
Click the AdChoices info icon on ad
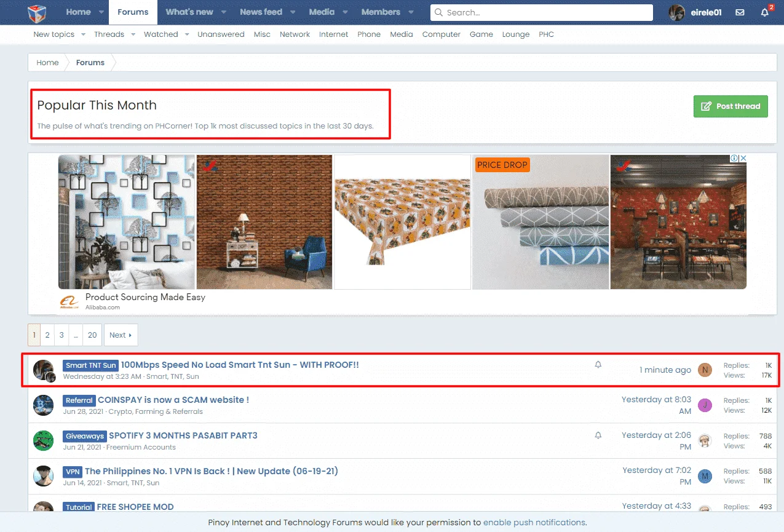[x=734, y=158]
